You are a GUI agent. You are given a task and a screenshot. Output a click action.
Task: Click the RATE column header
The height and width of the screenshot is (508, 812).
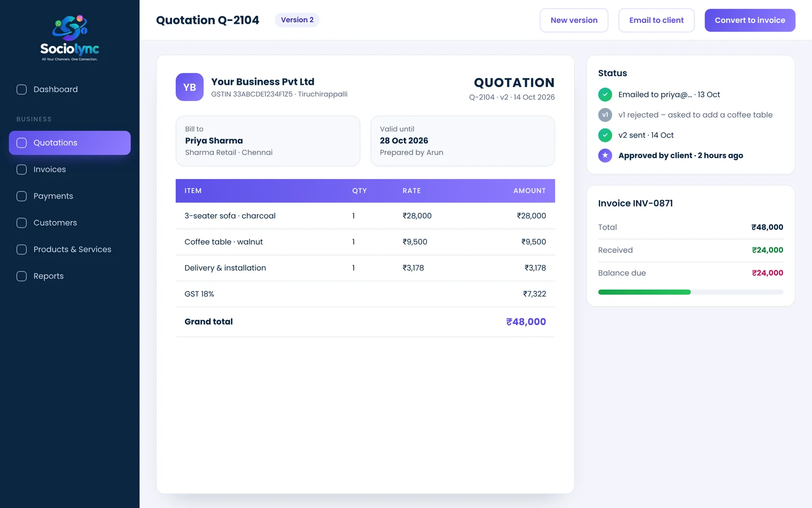coord(412,191)
